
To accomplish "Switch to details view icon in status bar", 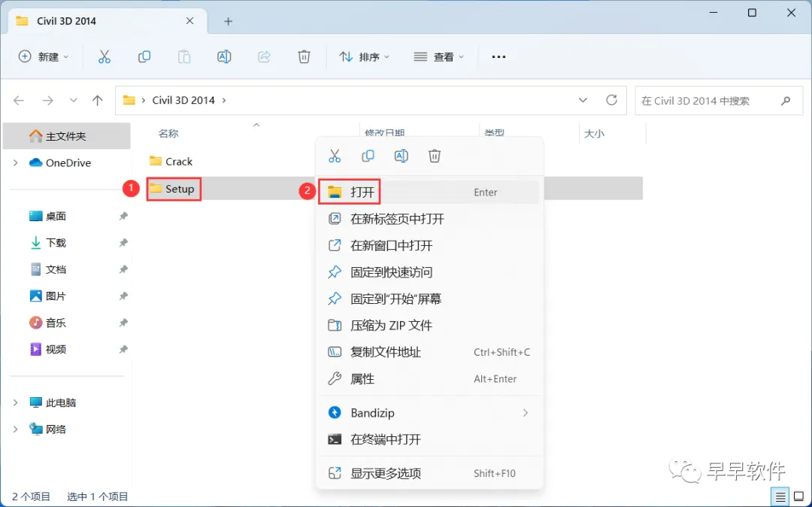I will (780, 497).
